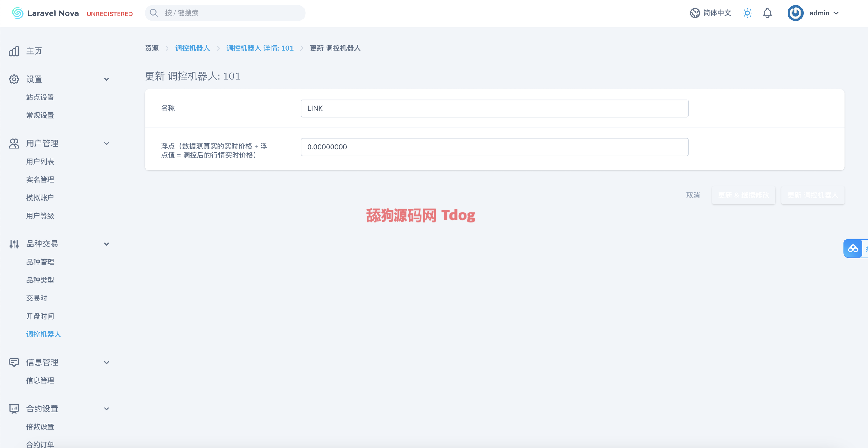Collapse the 用户管理 section chevron
The width and height of the screenshot is (868, 448).
click(107, 144)
